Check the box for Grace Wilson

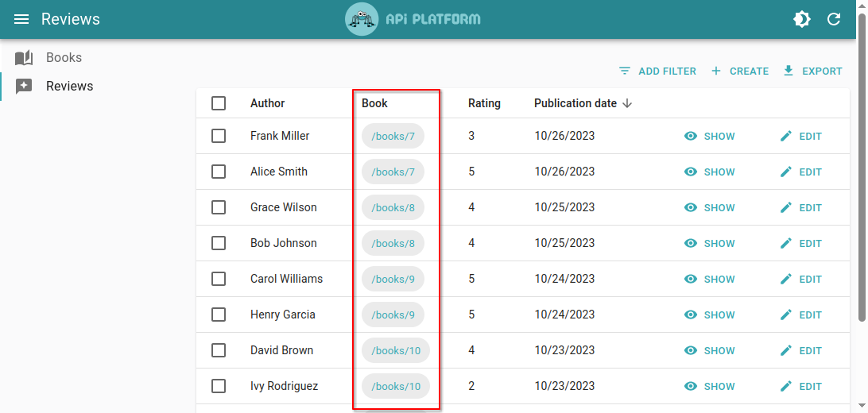tap(219, 207)
